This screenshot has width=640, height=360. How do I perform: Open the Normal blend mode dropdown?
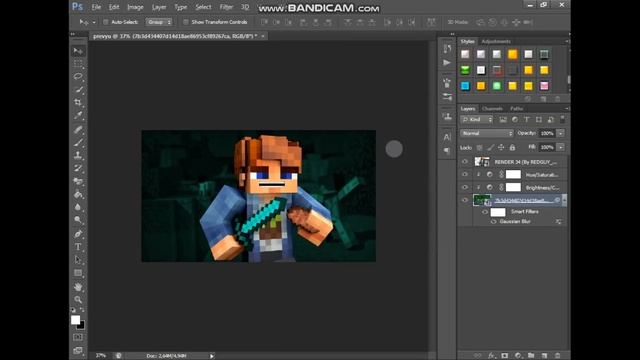pos(487,133)
